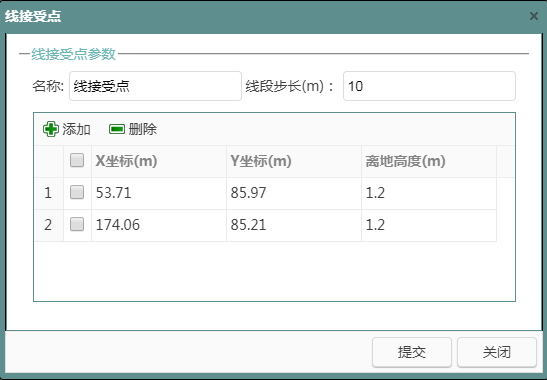Select the cell with value 53.71
Image resolution: width=547 pixels, height=380 pixels.
[159, 193]
